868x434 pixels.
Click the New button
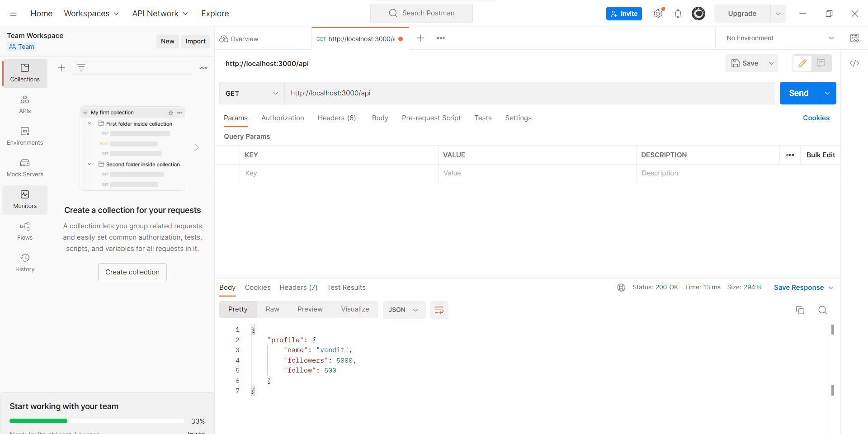tap(168, 41)
